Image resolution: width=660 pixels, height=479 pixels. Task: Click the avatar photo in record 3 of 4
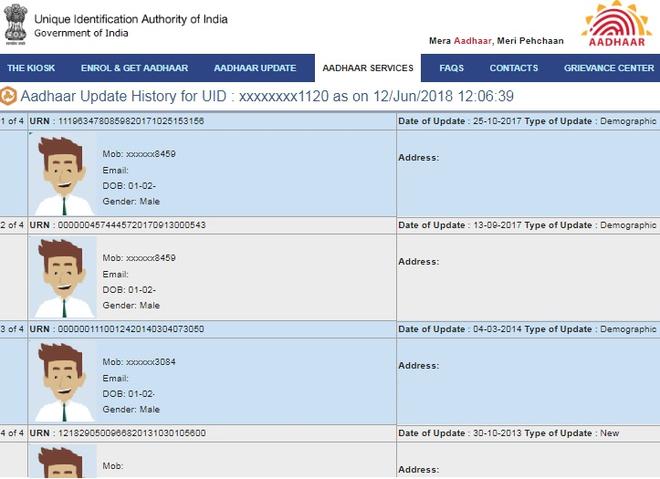pos(65,382)
